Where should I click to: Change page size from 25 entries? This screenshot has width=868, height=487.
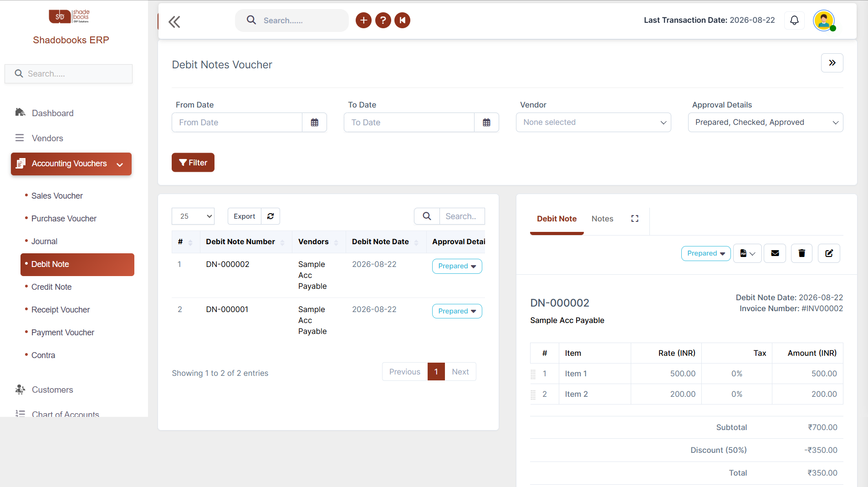pos(193,216)
